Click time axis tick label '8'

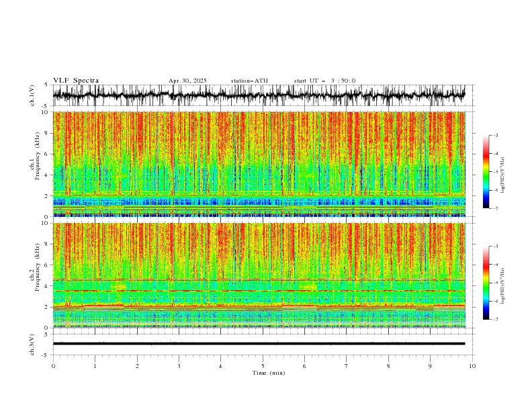point(388,366)
